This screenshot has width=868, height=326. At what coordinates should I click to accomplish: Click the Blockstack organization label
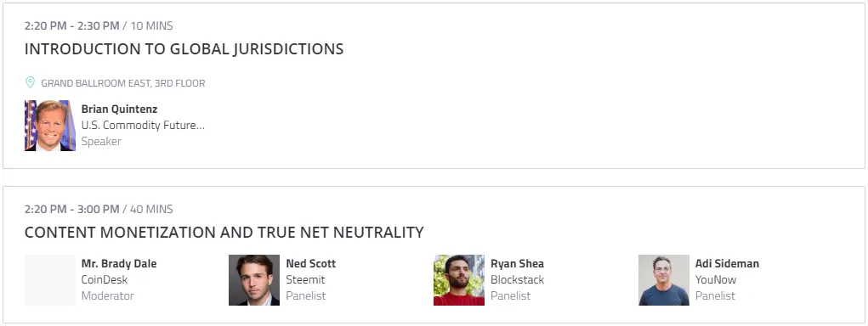[517, 279]
